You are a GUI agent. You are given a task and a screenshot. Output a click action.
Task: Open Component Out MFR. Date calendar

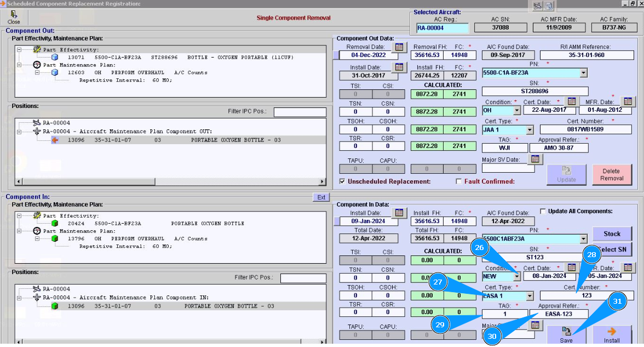tap(628, 101)
